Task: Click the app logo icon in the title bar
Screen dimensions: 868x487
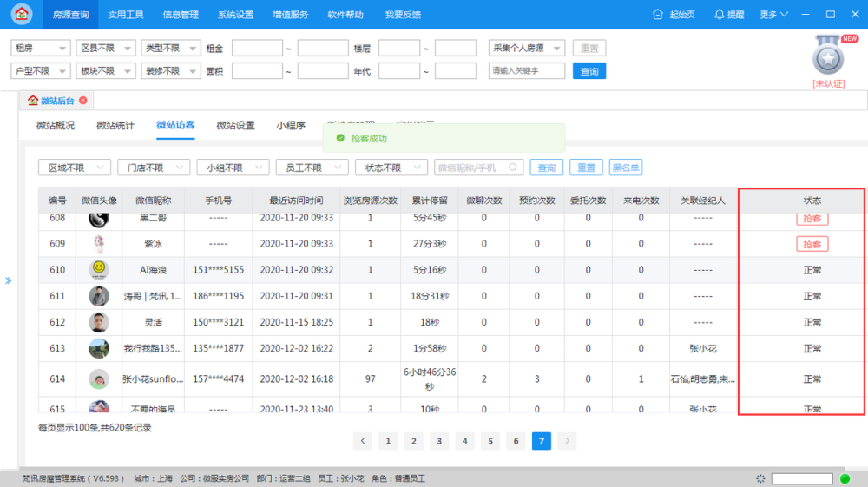Action: pos(22,14)
